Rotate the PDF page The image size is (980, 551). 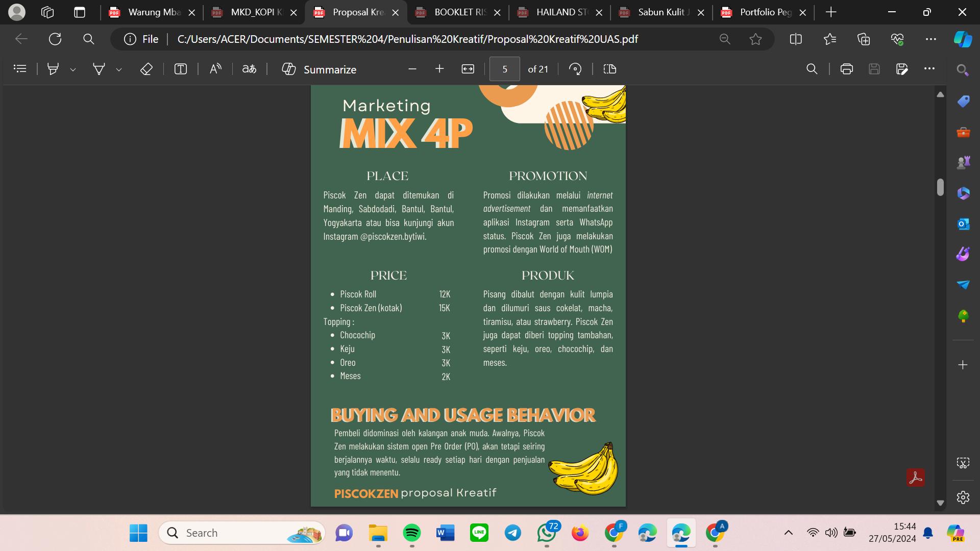coord(575,69)
